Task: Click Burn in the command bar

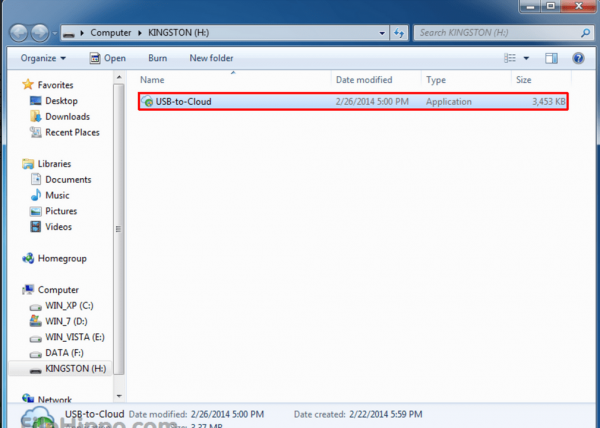Action: click(158, 58)
